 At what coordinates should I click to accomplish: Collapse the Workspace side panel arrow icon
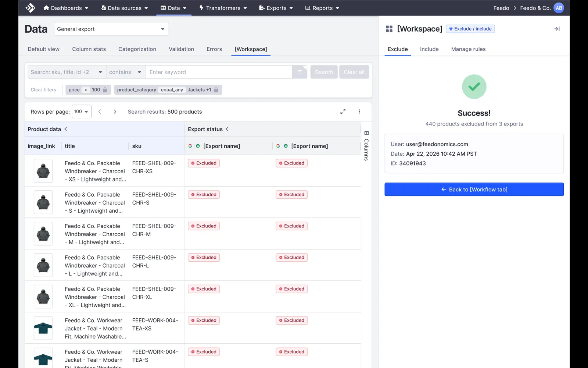click(557, 29)
